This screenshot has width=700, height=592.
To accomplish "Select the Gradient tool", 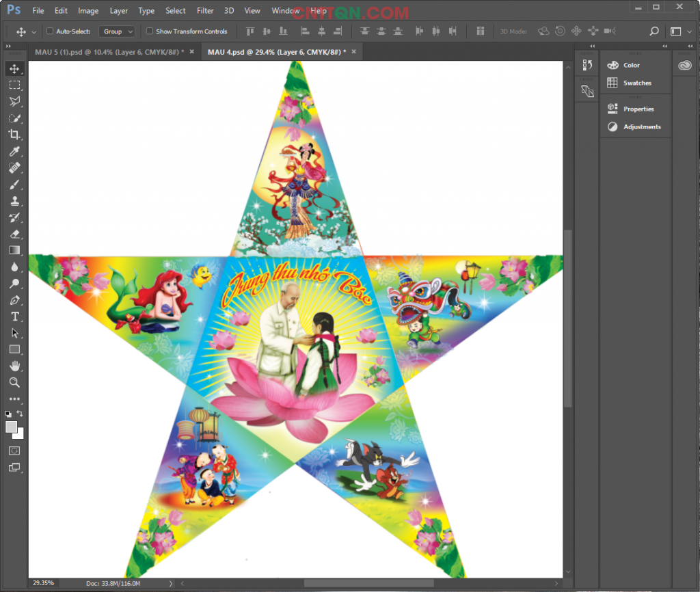I will click(14, 250).
